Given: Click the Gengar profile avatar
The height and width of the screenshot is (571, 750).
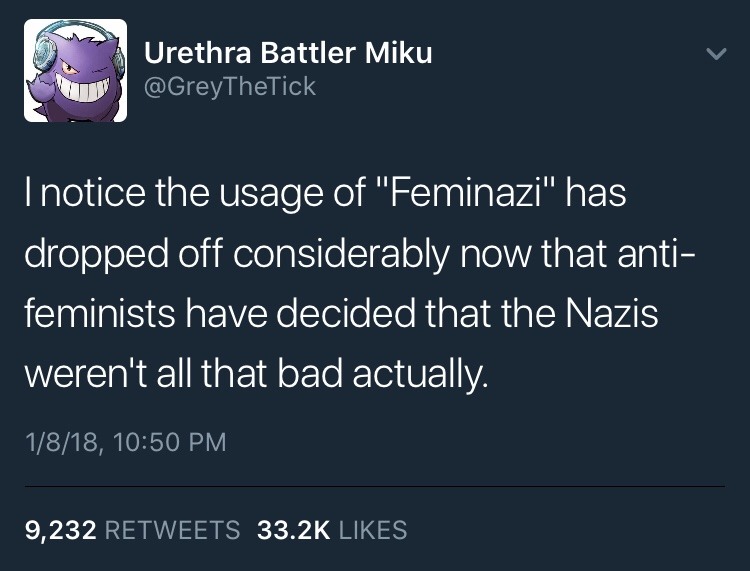Looking at the screenshot, I should tap(76, 71).
